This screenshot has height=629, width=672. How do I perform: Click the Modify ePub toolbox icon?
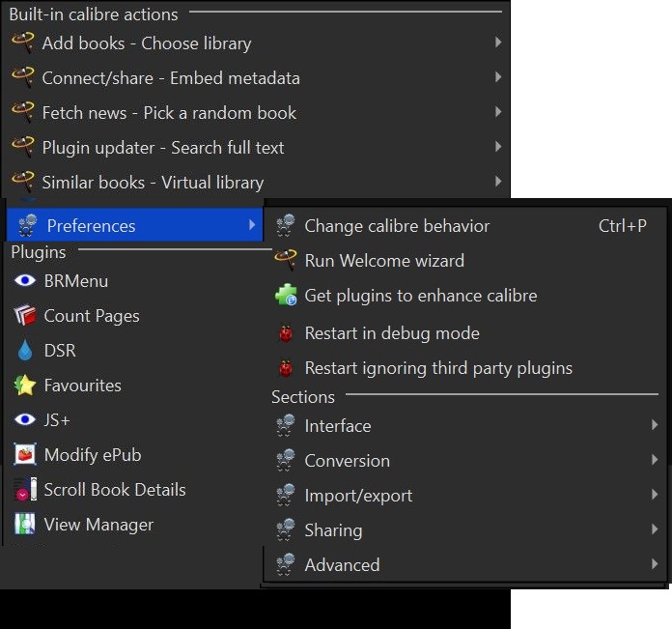point(25,454)
